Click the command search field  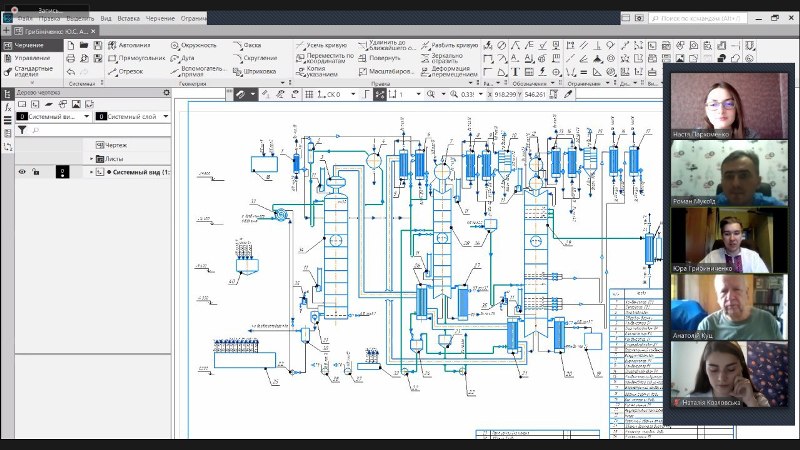700,17
